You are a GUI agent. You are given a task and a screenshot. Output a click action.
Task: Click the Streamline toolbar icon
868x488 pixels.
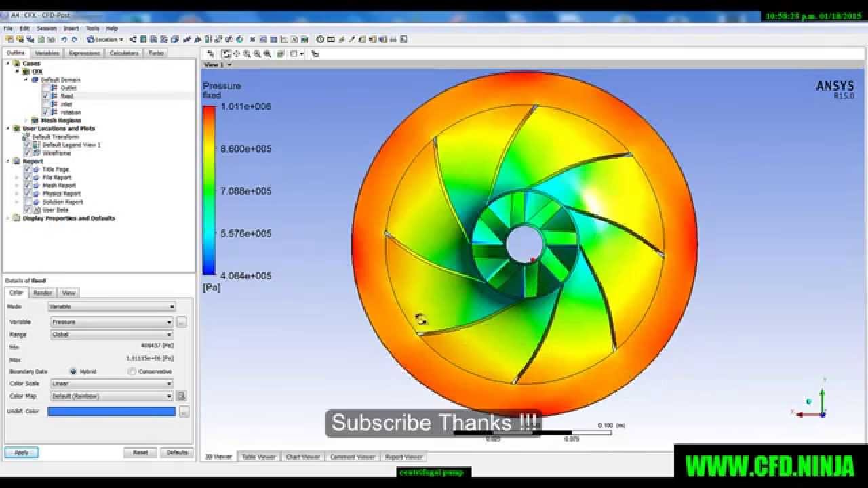point(153,39)
